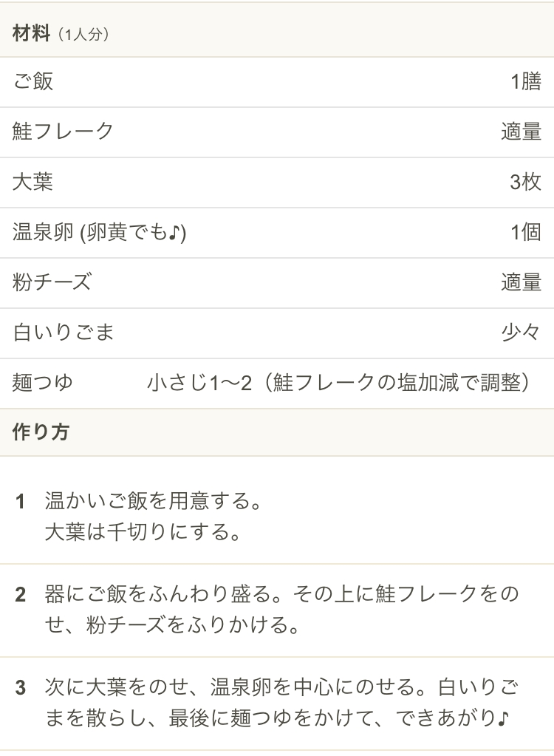Image resolution: width=554 pixels, height=756 pixels.
Task: Select the 鮭フレーク ingredient name
Action: click(x=63, y=132)
